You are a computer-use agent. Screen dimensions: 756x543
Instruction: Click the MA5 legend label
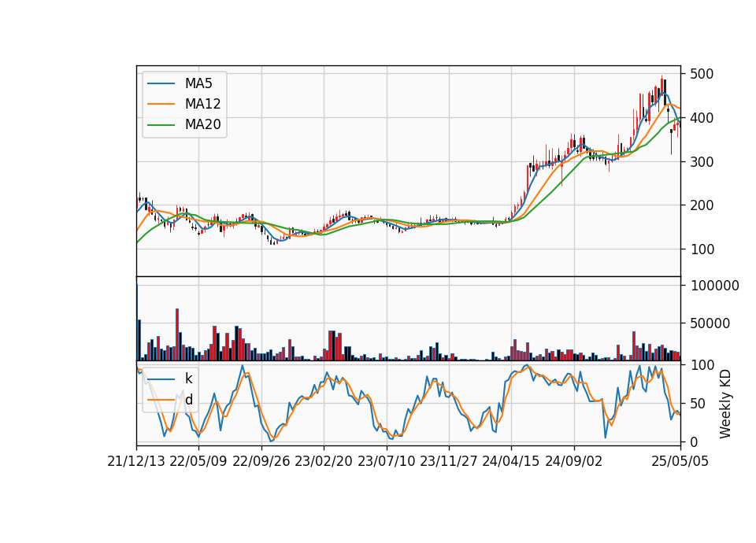click(x=198, y=83)
